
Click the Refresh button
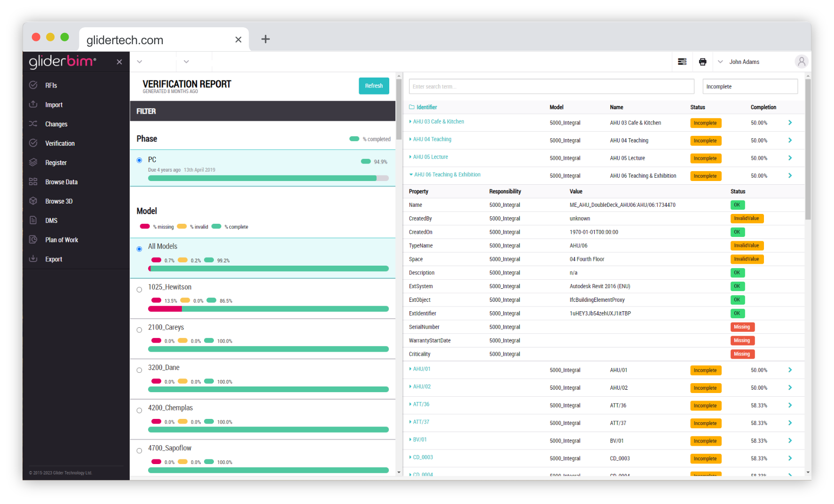pos(374,86)
